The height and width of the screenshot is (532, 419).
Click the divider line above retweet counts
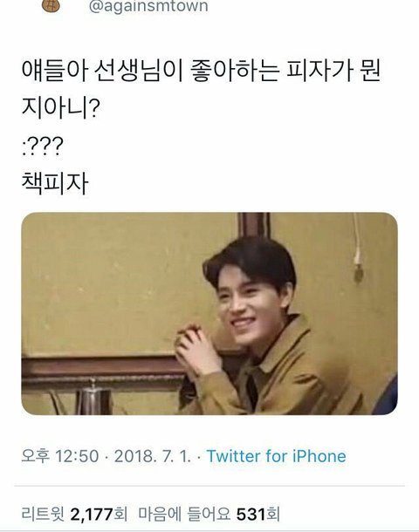209,486
